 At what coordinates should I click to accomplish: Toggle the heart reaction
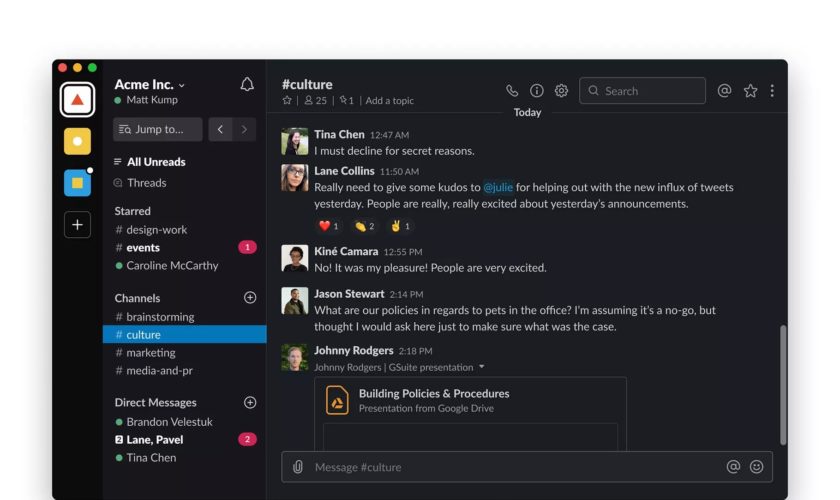click(328, 226)
